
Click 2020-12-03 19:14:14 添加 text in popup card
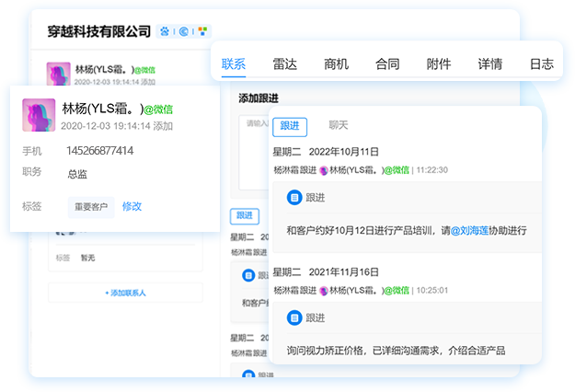coord(117,126)
